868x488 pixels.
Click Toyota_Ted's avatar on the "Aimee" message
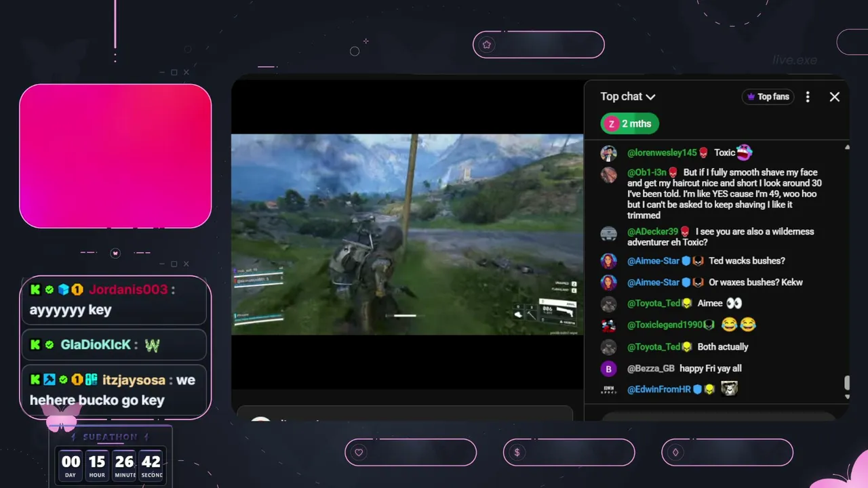(x=608, y=304)
